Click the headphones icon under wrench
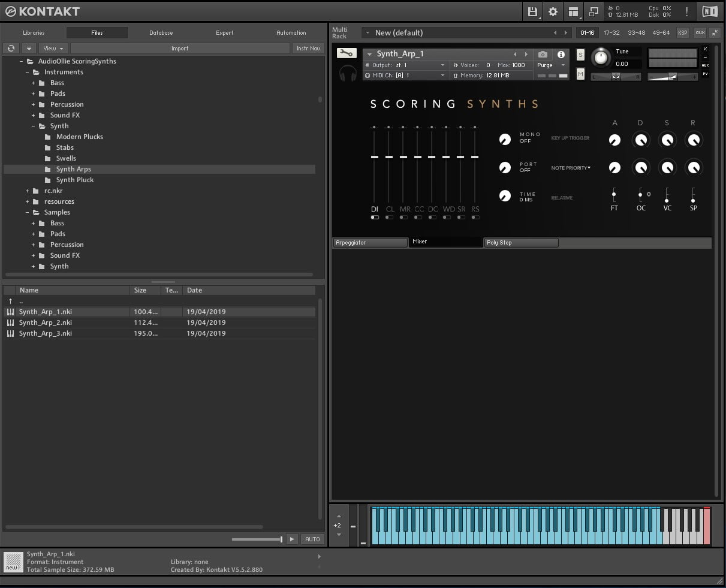Viewport: 726px width, 588px height. [x=348, y=73]
